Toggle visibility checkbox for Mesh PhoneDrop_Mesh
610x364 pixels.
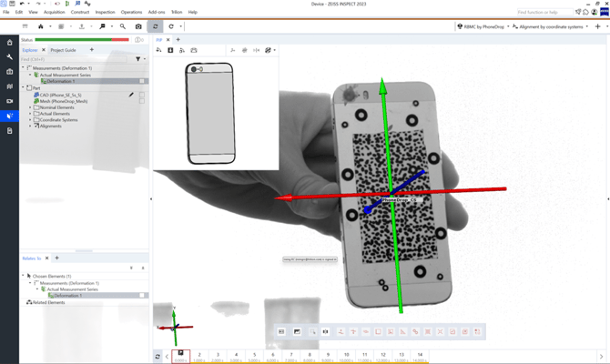point(142,101)
